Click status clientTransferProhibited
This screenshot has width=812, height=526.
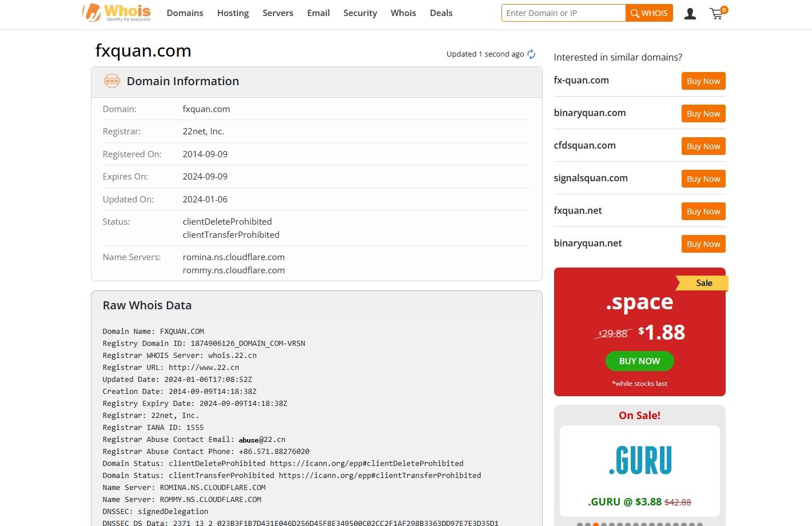click(231, 235)
